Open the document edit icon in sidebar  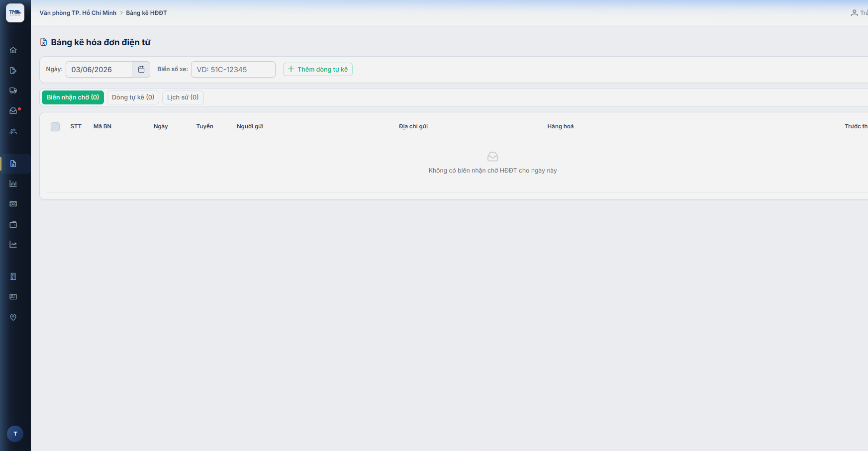tap(13, 71)
